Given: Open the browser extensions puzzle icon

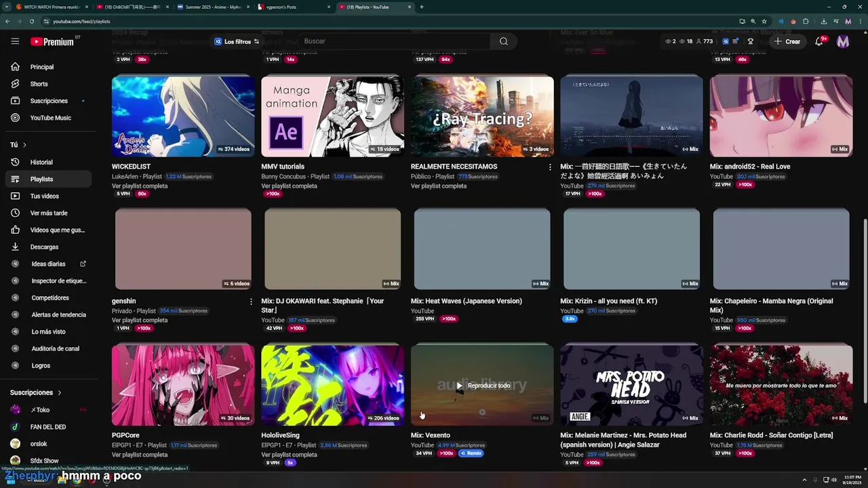Looking at the screenshot, I should point(806,21).
